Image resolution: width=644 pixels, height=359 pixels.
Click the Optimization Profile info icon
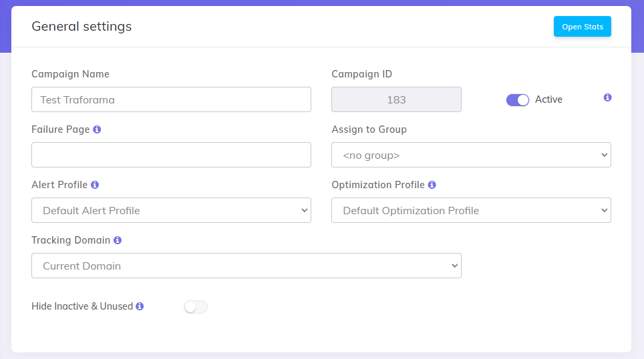click(432, 185)
